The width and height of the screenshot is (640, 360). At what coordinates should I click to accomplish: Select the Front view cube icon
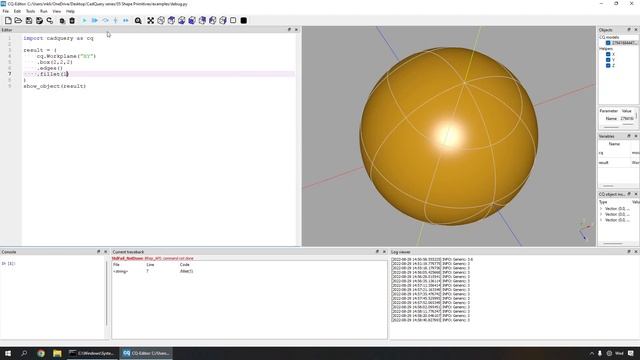click(192, 20)
